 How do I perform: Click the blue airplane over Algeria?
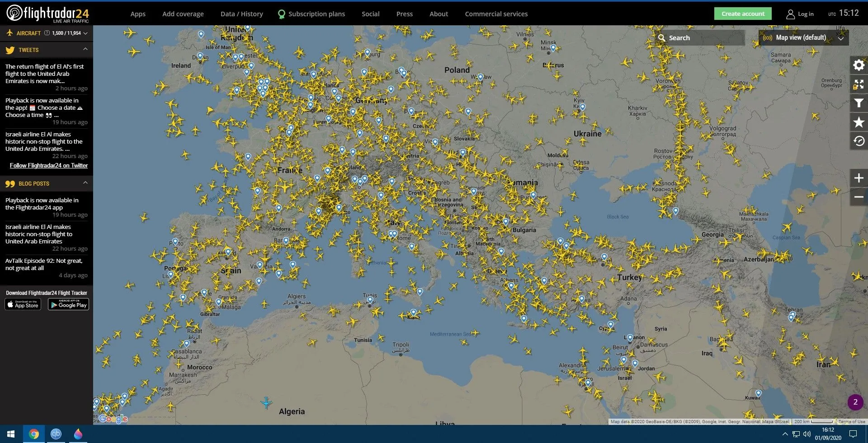(266, 402)
